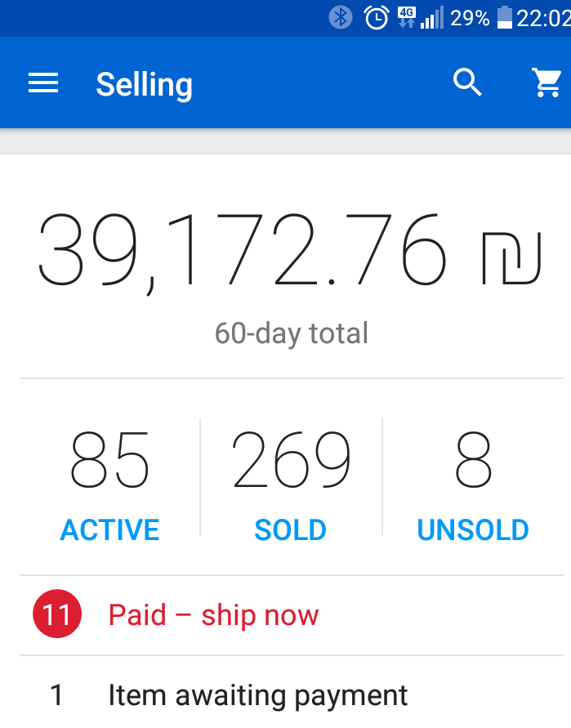Tap the Bluetooth status icon
This screenshot has height=728, width=571.
[x=341, y=18]
